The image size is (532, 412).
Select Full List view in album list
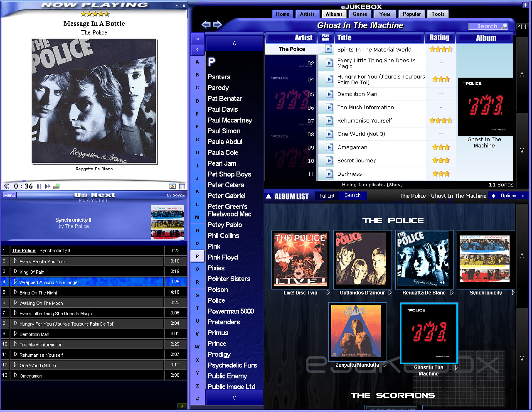327,196
